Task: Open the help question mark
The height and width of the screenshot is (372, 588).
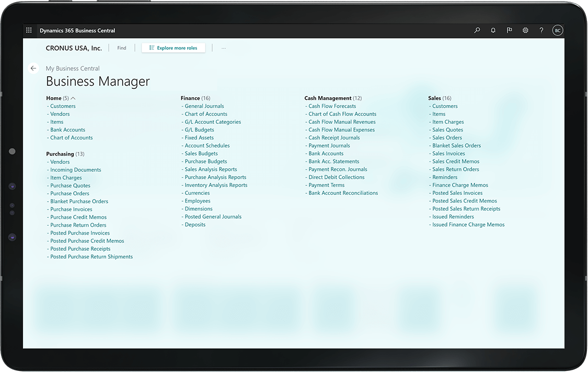Action: click(541, 31)
